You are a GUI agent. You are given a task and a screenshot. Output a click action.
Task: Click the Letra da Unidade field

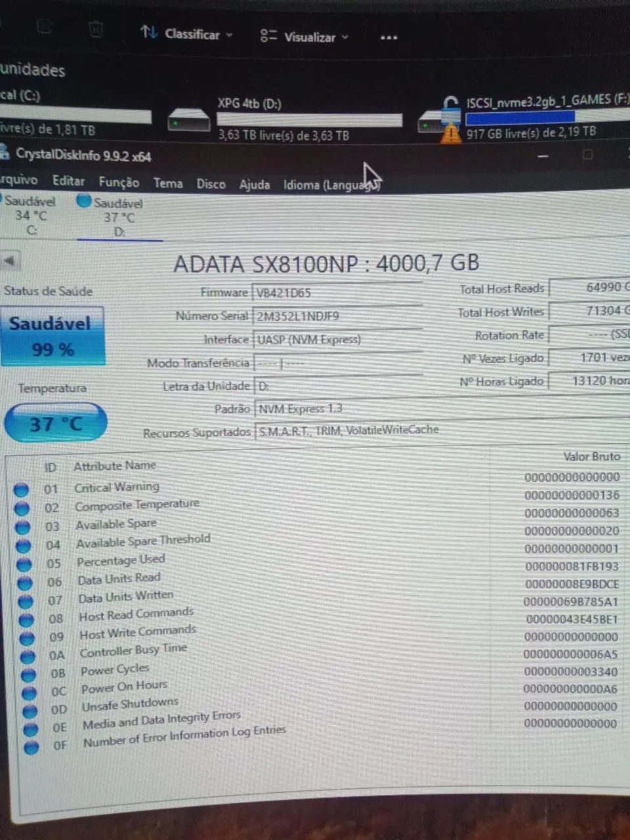(x=337, y=386)
